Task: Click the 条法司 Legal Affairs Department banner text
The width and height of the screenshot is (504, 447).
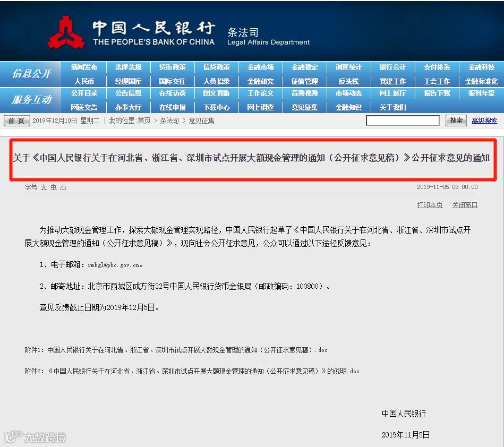Action: (x=268, y=37)
